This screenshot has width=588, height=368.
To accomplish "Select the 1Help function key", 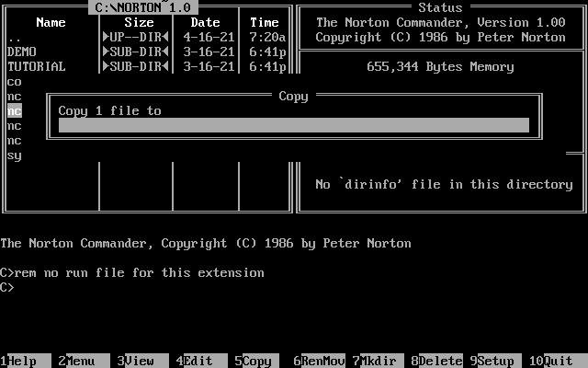I will point(26,361).
